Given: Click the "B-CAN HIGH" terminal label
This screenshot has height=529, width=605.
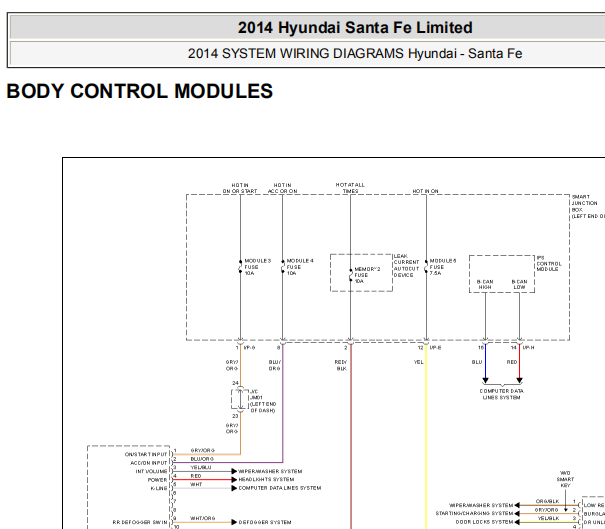Looking at the screenshot, I should (x=485, y=284).
